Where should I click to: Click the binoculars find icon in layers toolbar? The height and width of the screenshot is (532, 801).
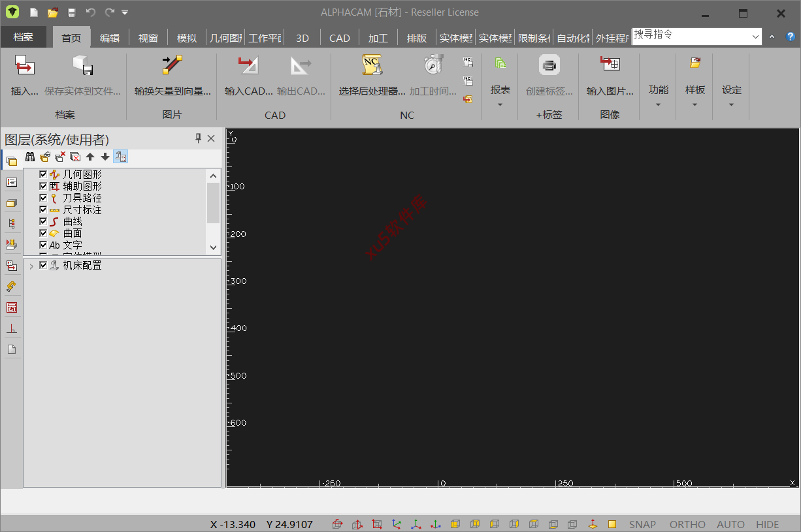[30, 157]
